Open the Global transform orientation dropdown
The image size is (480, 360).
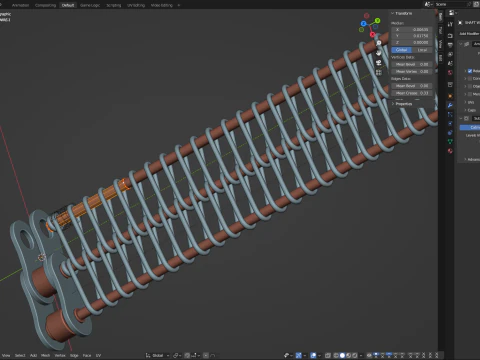point(158,355)
